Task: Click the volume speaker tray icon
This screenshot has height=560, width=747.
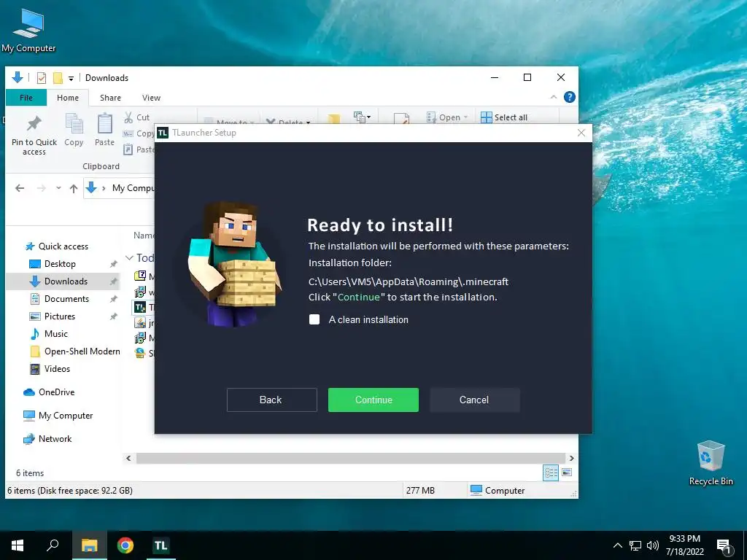Action: coord(653,545)
